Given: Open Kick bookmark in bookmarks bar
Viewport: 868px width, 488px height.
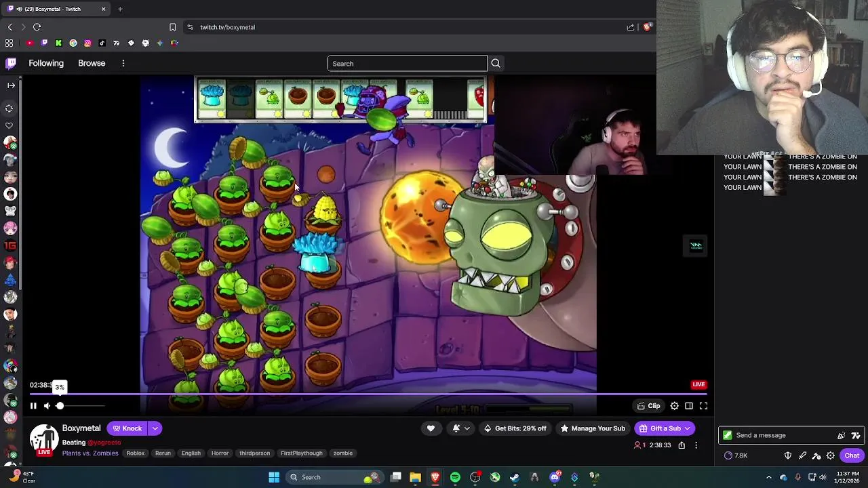Looking at the screenshot, I should (59, 43).
